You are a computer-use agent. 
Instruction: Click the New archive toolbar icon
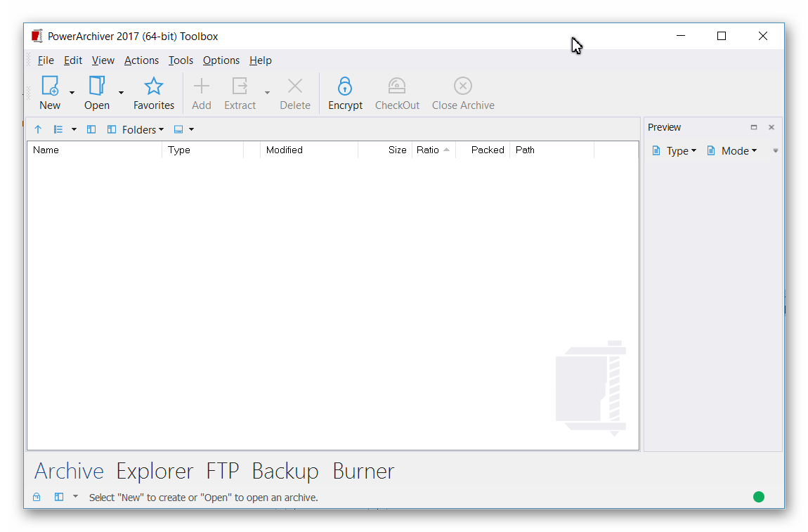click(50, 86)
